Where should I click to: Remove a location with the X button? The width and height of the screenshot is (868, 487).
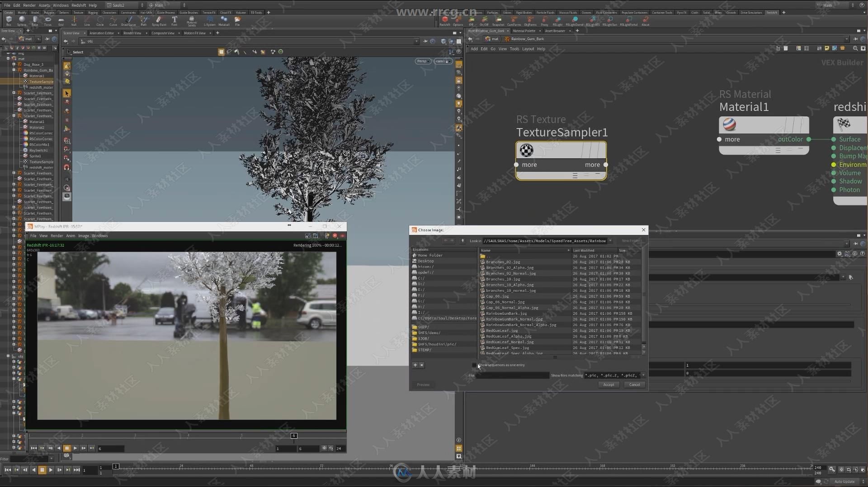pyautogui.click(x=421, y=365)
